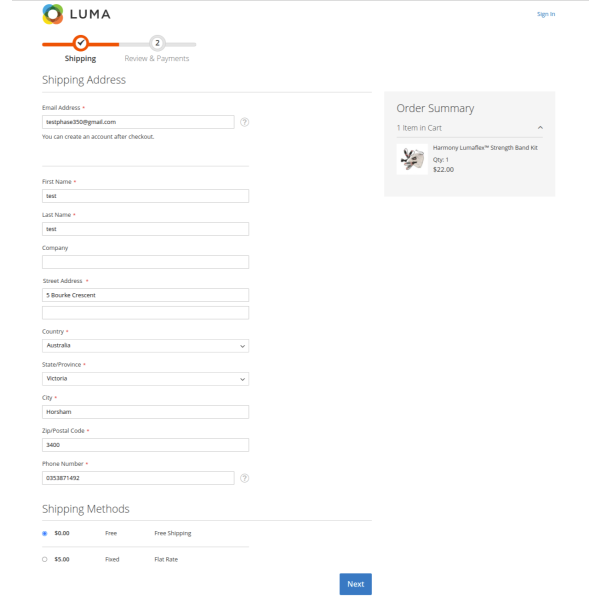
Task: Click the Sign In link
Action: pos(545,14)
